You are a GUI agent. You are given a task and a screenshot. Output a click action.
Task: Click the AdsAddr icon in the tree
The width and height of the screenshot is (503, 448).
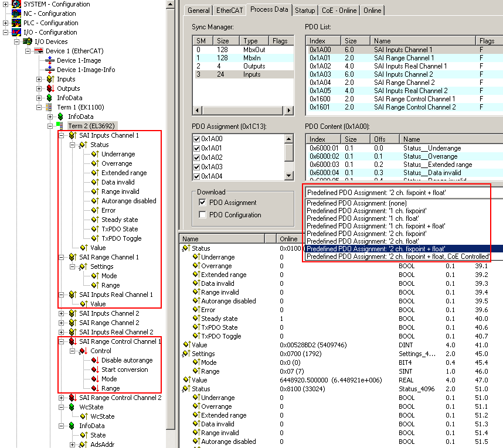[83, 444]
